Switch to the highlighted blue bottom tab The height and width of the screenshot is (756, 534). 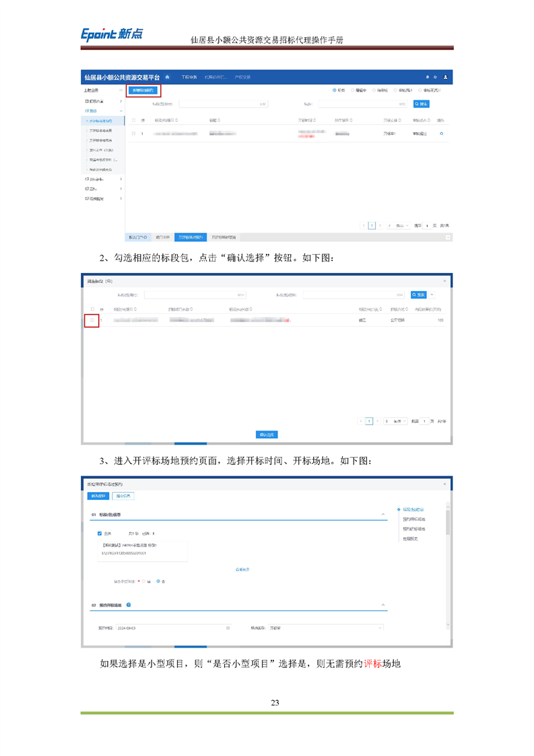pyautogui.click(x=191, y=237)
